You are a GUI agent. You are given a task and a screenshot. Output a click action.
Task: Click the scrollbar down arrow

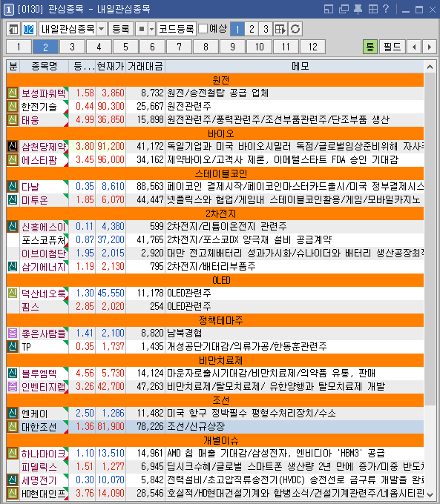[x=430, y=494]
